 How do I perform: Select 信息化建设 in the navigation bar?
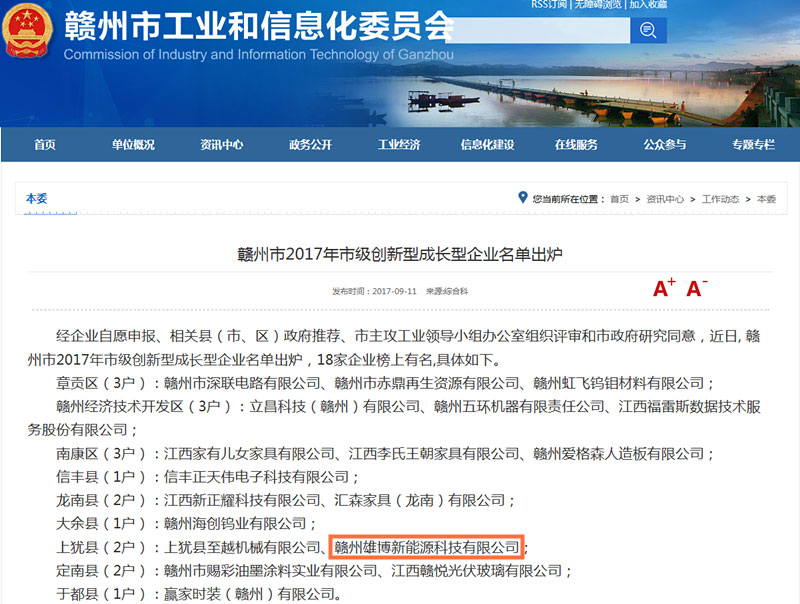(487, 145)
